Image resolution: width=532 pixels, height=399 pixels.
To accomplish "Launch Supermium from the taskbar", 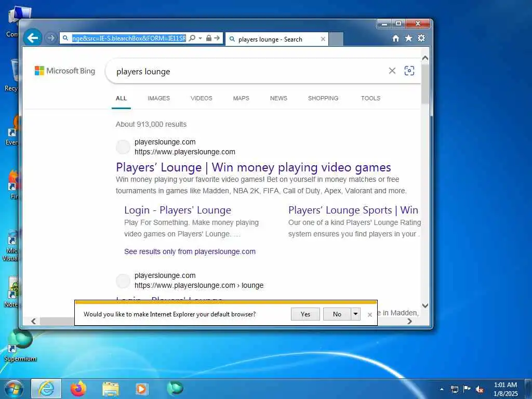I will tap(175, 389).
